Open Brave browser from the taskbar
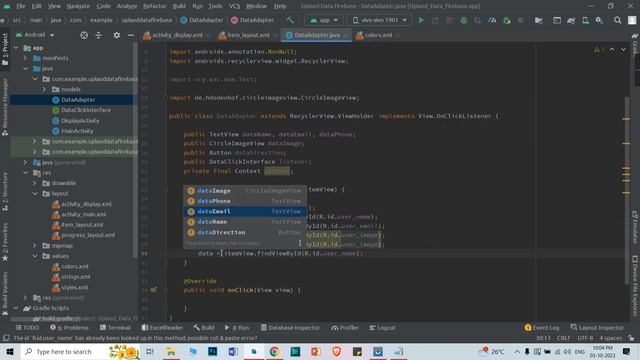Screen dimensions: 640x360 click(336, 351)
